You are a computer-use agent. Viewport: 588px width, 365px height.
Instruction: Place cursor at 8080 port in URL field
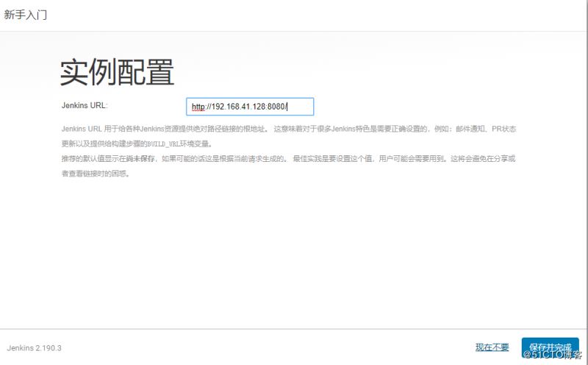[276, 107]
